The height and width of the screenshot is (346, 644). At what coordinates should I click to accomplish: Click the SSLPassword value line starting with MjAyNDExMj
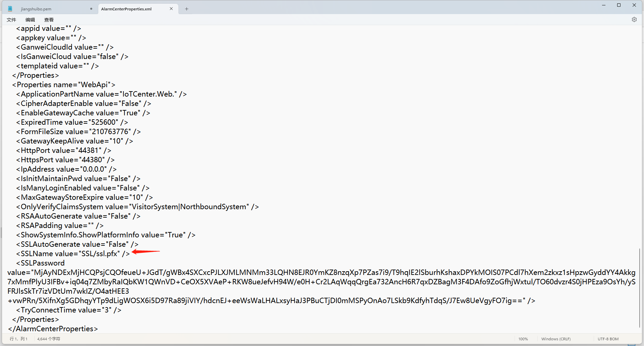pos(321,273)
